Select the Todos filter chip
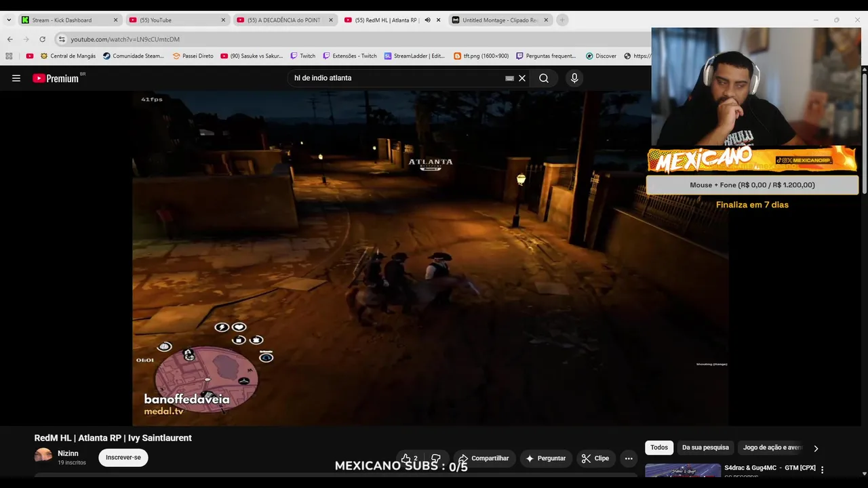Viewport: 868px width, 488px height. click(x=659, y=447)
